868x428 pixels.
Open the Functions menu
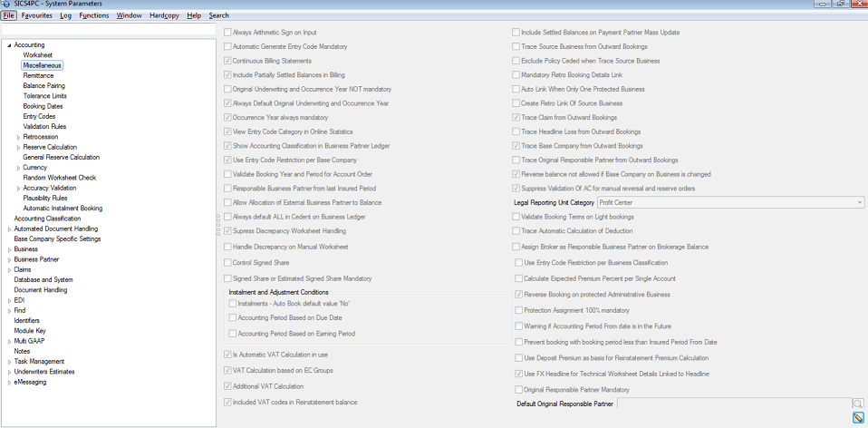click(x=94, y=15)
